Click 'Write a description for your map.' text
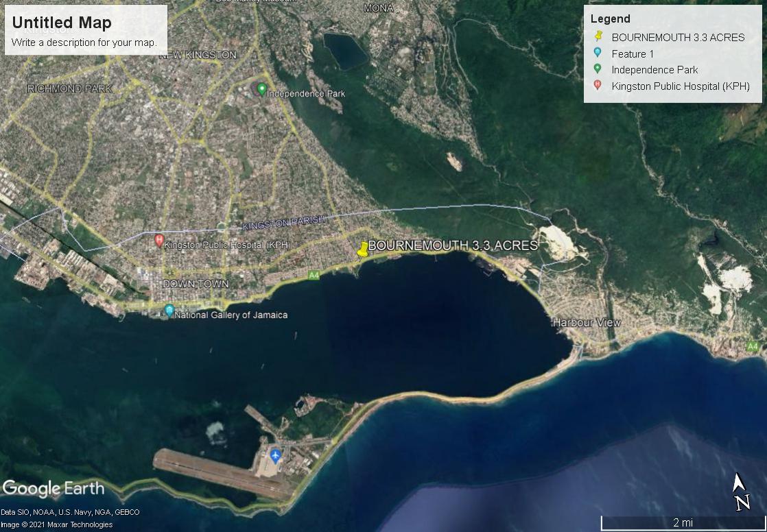767x532 pixels. click(x=84, y=43)
